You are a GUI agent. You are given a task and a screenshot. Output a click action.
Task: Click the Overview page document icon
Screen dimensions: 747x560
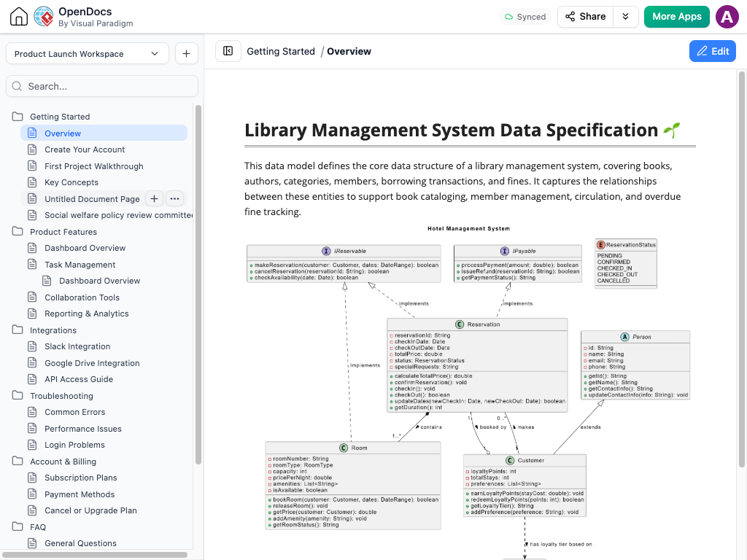coord(32,133)
